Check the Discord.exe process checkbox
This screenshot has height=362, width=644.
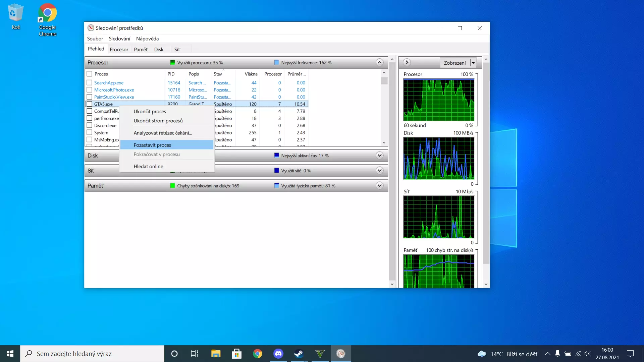pos(90,125)
